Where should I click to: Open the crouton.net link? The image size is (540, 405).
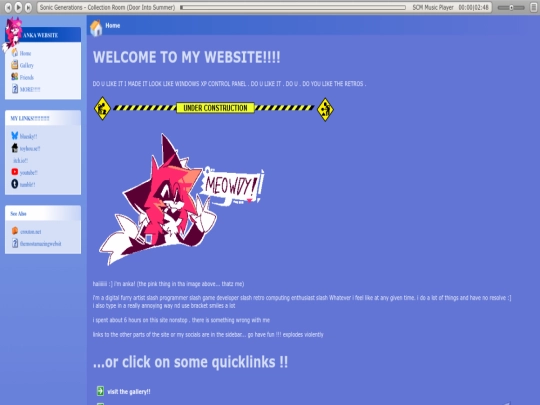tap(30, 232)
